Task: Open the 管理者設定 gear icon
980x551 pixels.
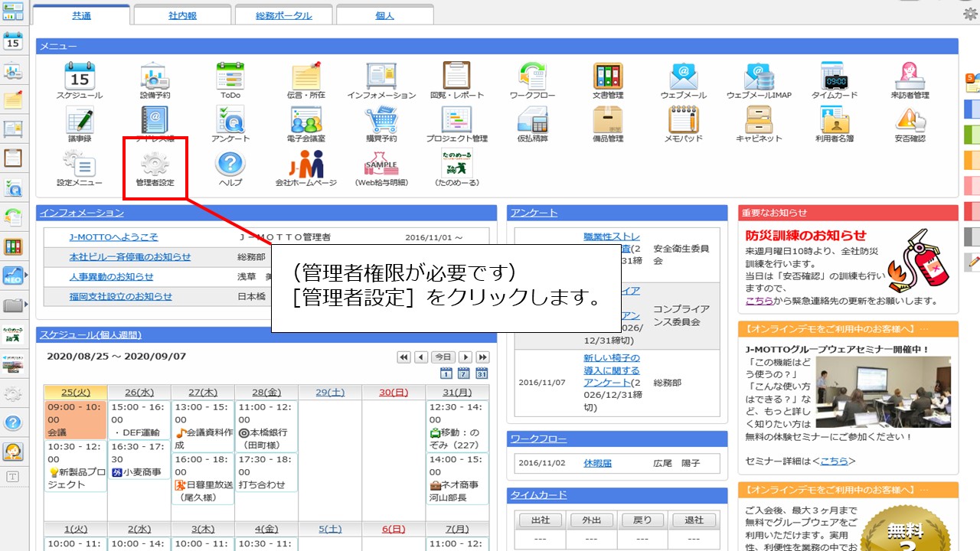Action: click(x=155, y=164)
